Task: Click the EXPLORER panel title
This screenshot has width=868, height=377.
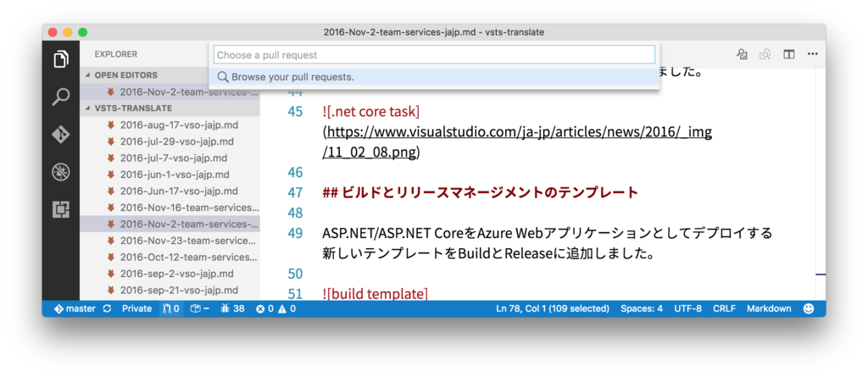Action: click(115, 54)
